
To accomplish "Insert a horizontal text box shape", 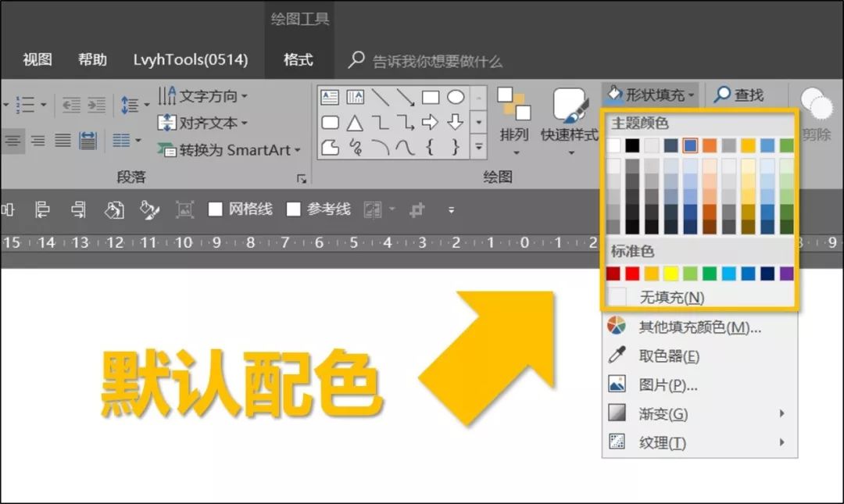I will [x=330, y=97].
